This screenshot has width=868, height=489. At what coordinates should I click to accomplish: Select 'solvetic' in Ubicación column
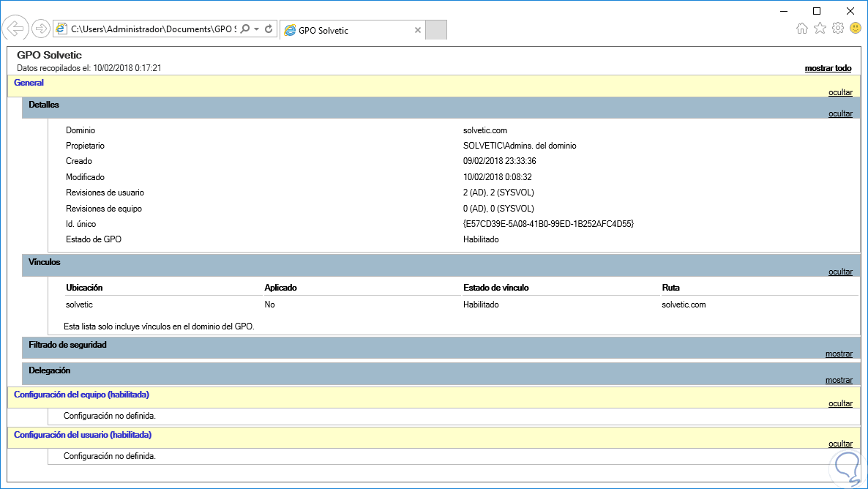point(79,305)
